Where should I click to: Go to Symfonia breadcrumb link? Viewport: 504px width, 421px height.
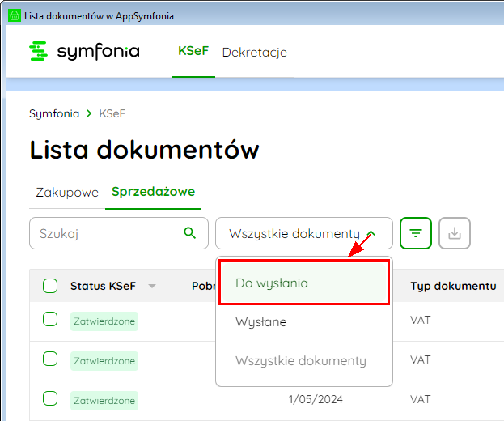(54, 113)
